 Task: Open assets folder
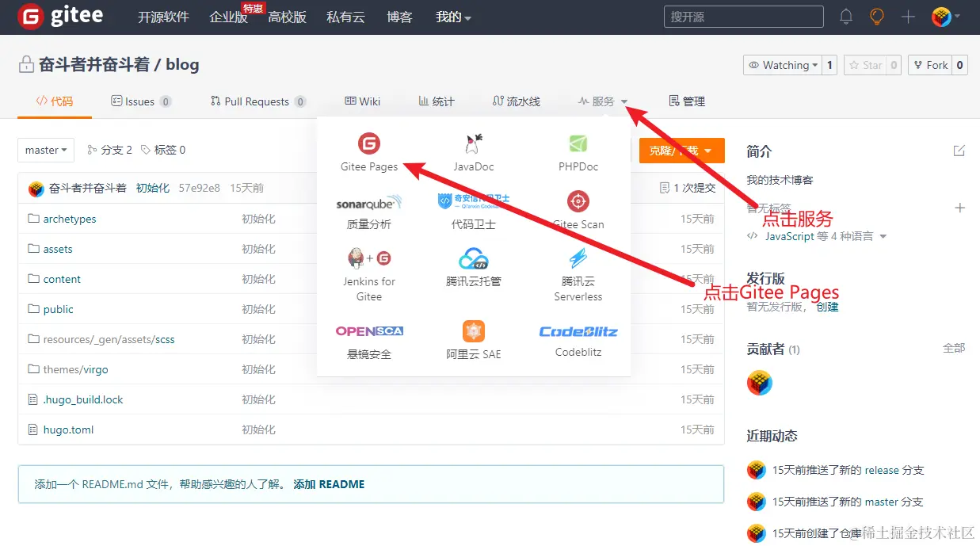pos(58,249)
